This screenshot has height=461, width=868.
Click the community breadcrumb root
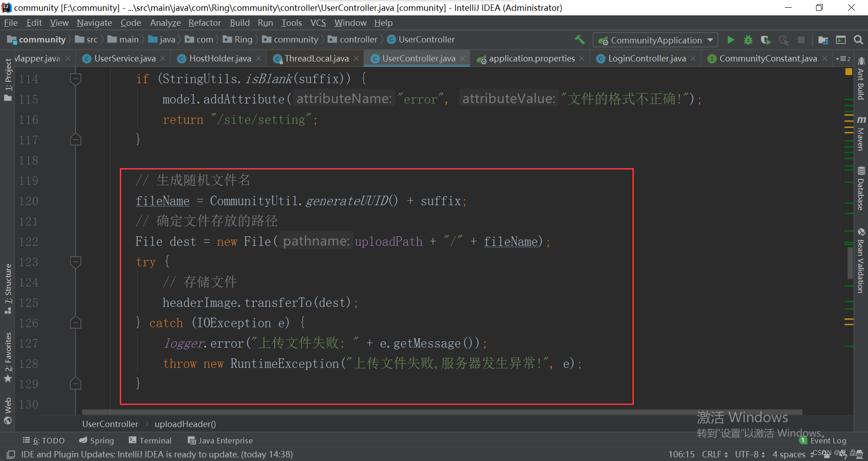click(37, 40)
